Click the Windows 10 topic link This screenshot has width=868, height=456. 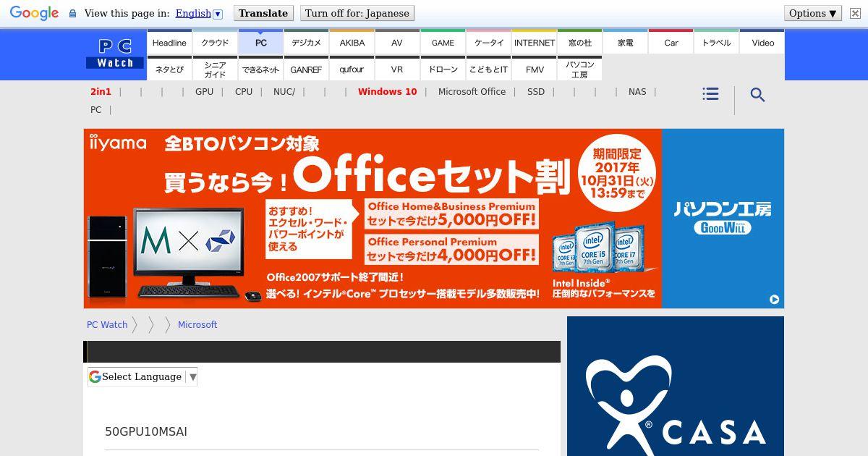387,91
